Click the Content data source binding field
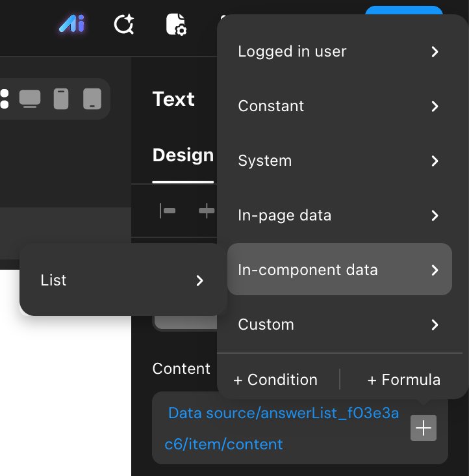 click(283, 429)
